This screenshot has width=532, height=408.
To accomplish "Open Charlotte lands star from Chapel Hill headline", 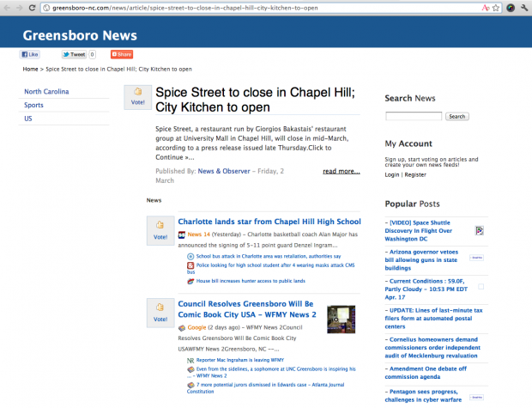I will point(269,222).
